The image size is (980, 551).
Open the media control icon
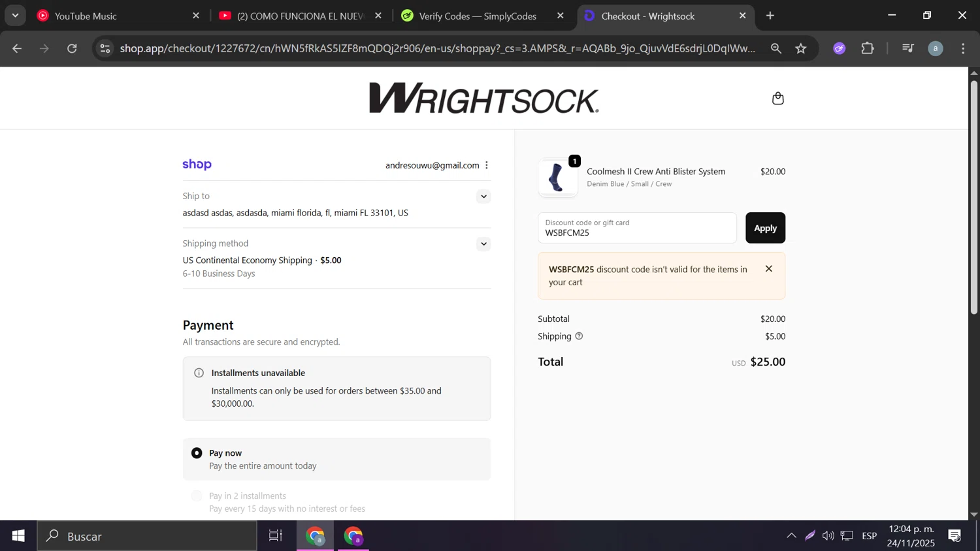[x=908, y=48]
